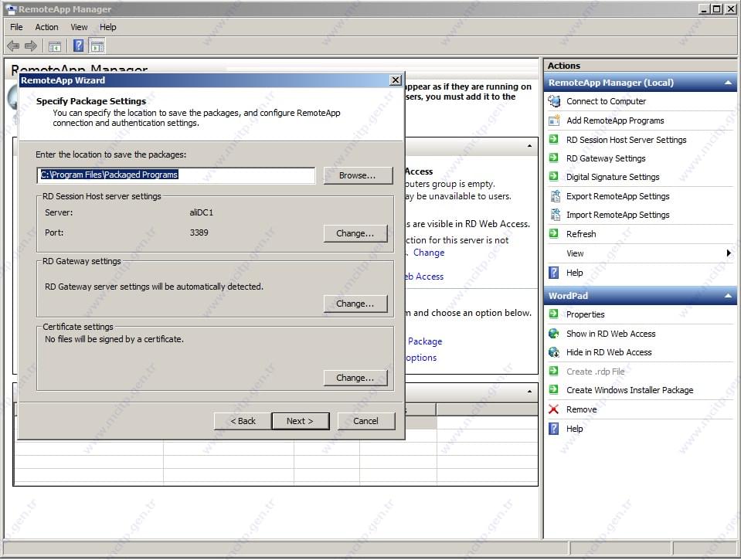Toggle the Action pane toolbar icon

(97, 46)
